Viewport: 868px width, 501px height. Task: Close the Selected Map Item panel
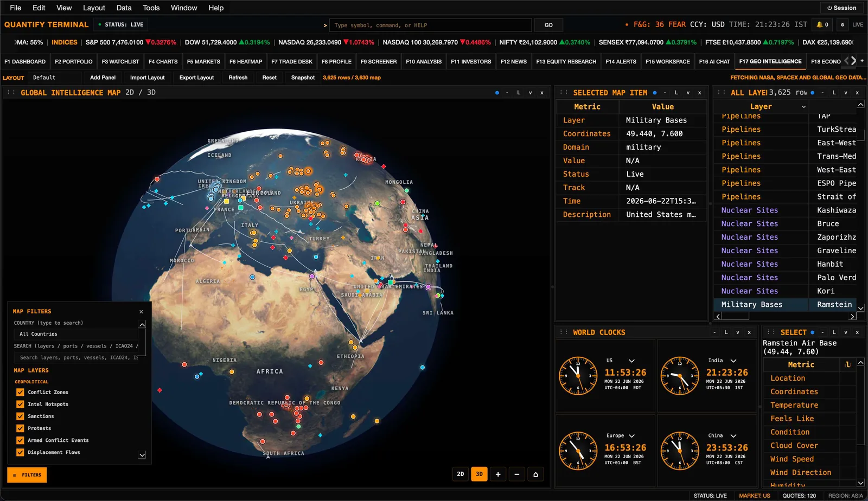tap(699, 93)
